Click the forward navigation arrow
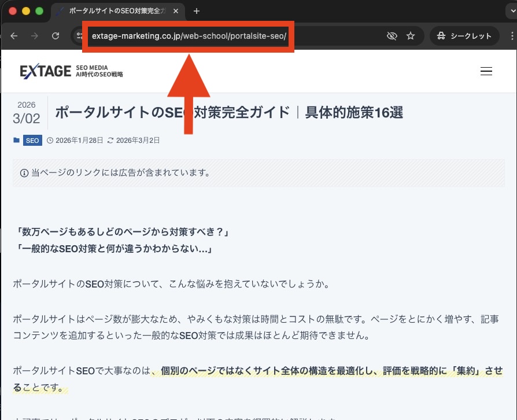 [35, 36]
